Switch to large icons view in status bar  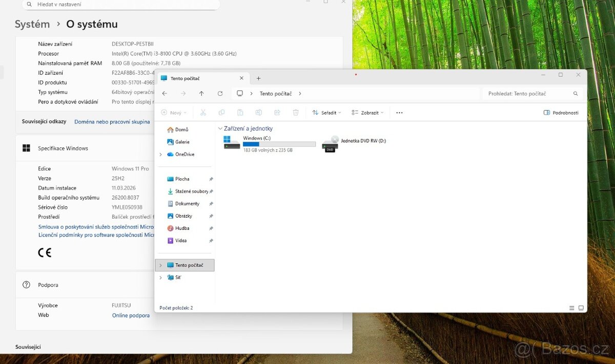tap(581, 308)
